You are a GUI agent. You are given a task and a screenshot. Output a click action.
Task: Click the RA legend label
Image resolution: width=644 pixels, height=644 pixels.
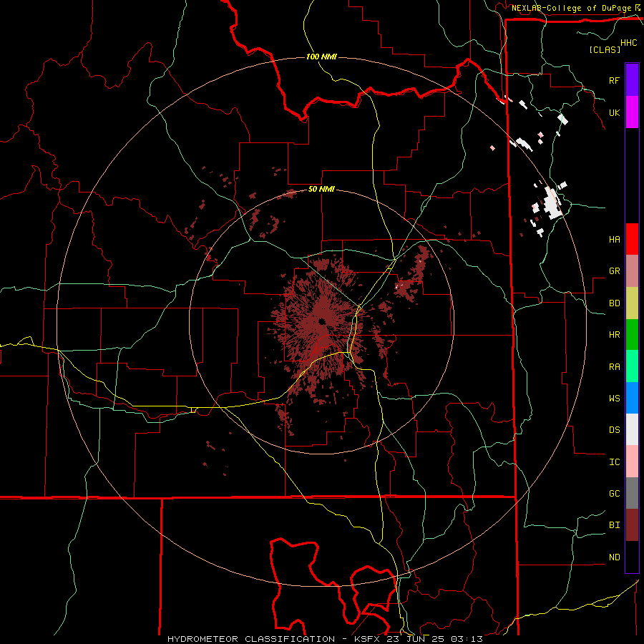click(614, 366)
